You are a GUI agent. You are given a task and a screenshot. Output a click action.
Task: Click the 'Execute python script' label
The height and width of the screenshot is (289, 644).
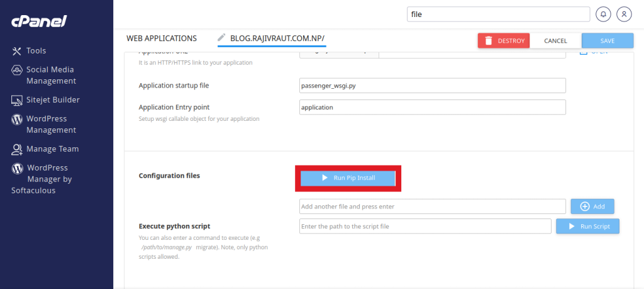coord(175,226)
